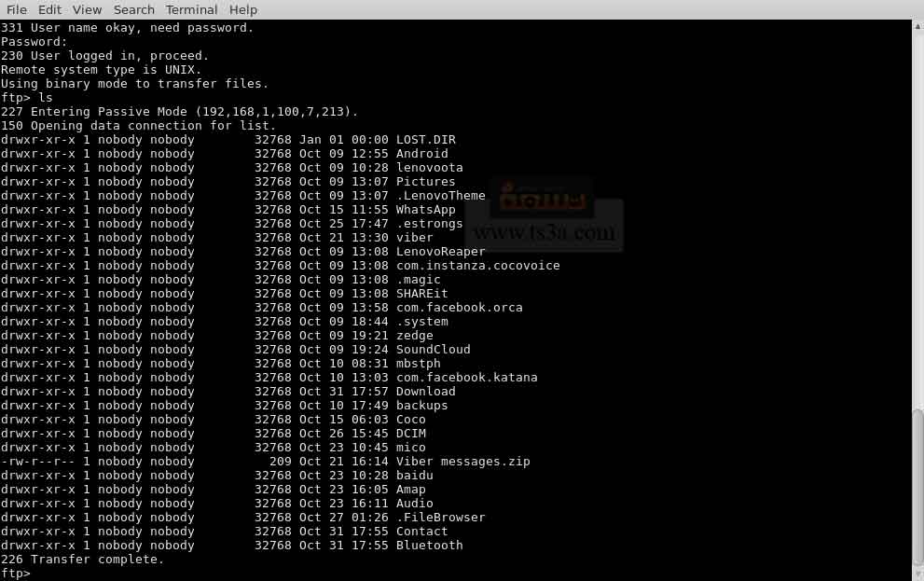Click the vertical scrollbar thumb
Screen dimensions: 924x581
(x=918, y=488)
